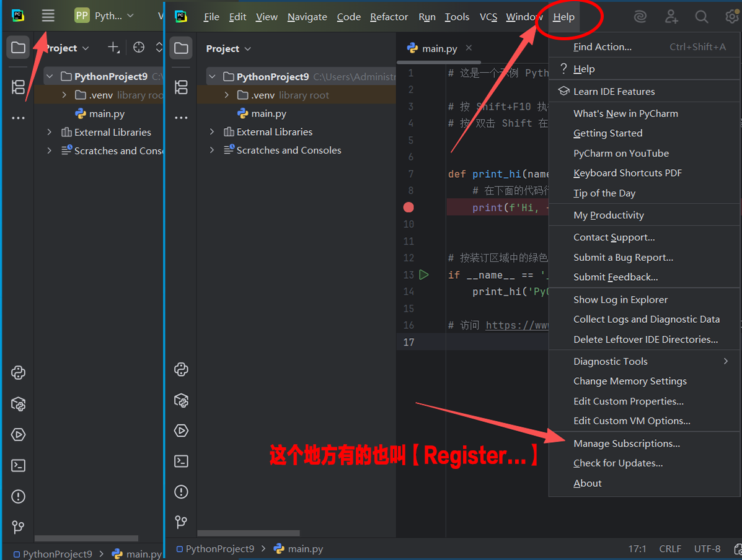Open More tool windows dots, right window
Viewport: 742px width, 560px height.
click(181, 117)
